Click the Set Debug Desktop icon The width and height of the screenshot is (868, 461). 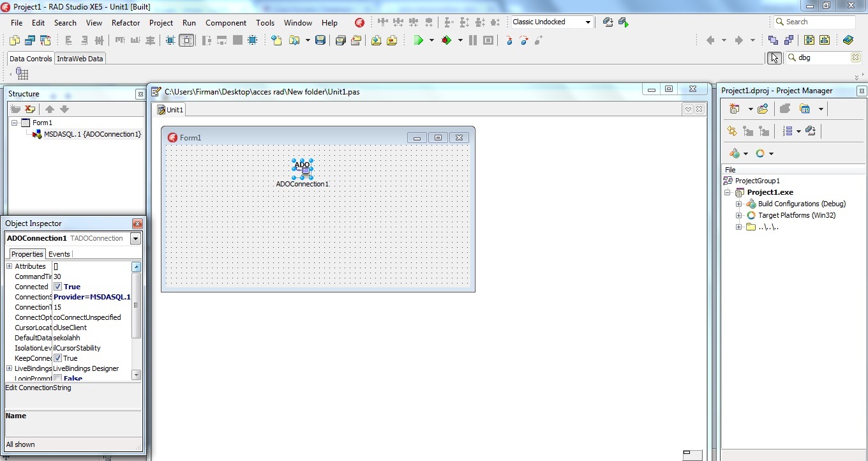click(x=624, y=22)
